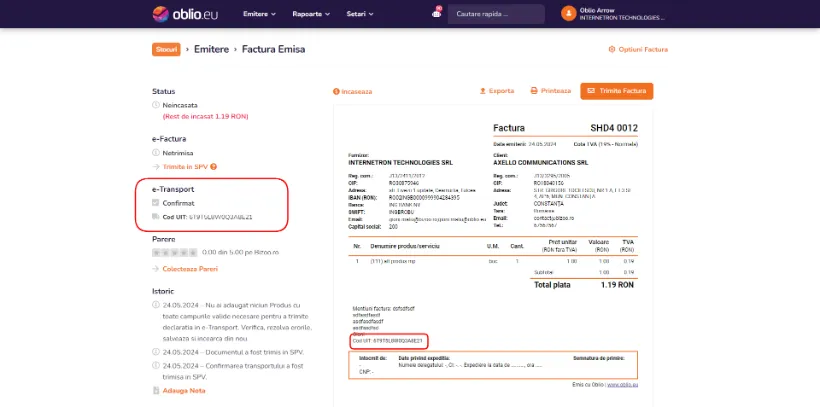Open Optiuni Factura settings
The image size is (820, 407).
click(638, 49)
